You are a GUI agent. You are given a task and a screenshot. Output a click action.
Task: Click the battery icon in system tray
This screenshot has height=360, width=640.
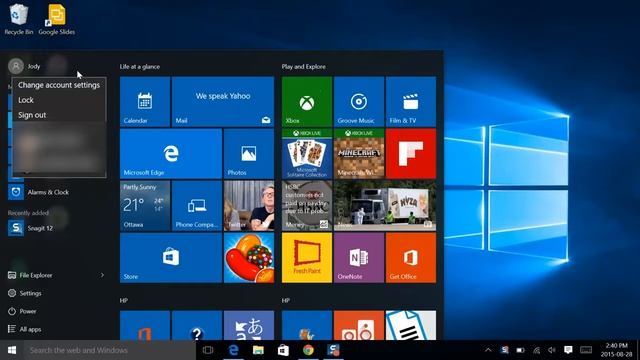click(x=520, y=350)
